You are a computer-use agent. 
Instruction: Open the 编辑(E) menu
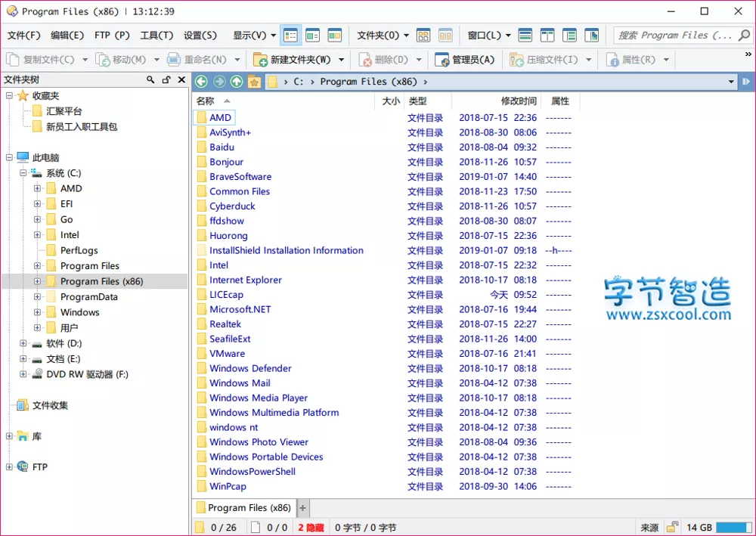point(67,36)
